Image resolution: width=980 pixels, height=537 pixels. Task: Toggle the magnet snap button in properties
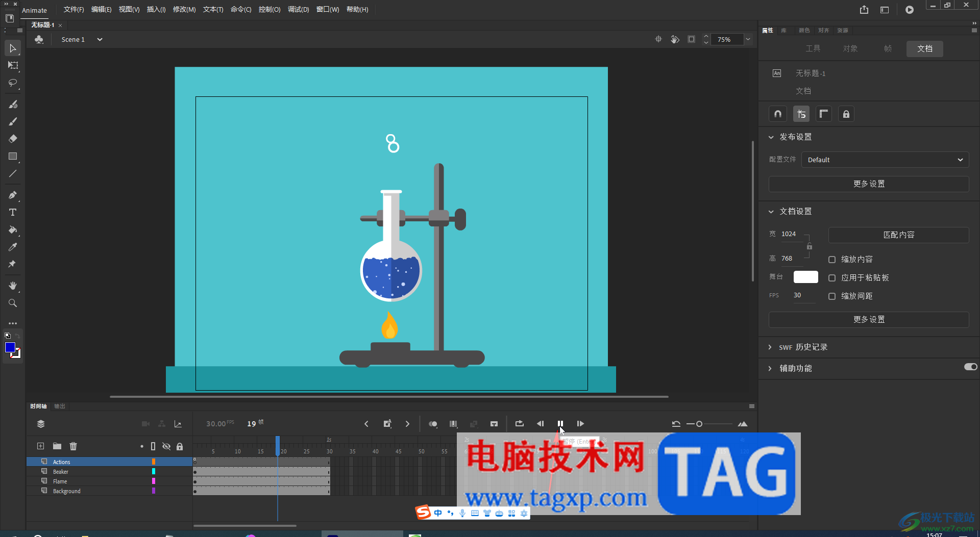pyautogui.click(x=778, y=114)
